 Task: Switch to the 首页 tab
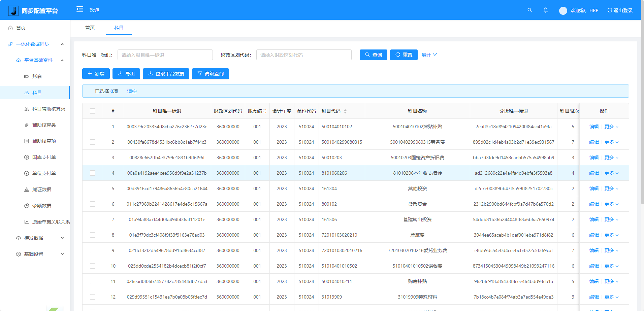[90, 28]
